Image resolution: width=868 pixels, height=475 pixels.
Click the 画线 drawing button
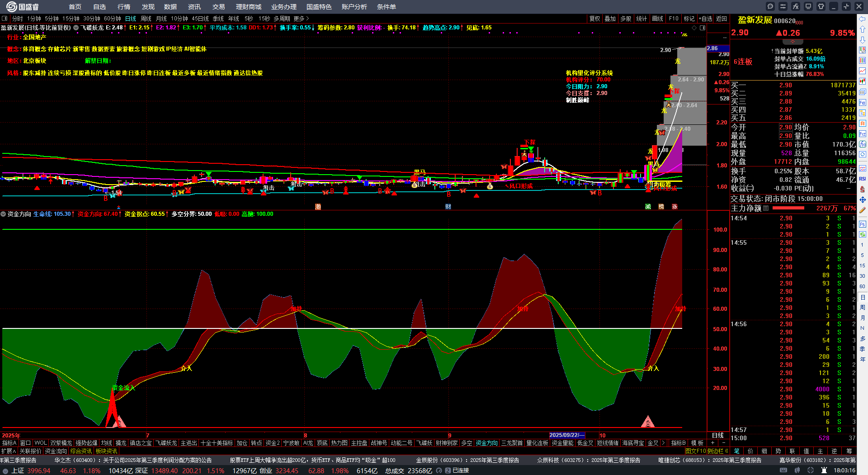657,19
